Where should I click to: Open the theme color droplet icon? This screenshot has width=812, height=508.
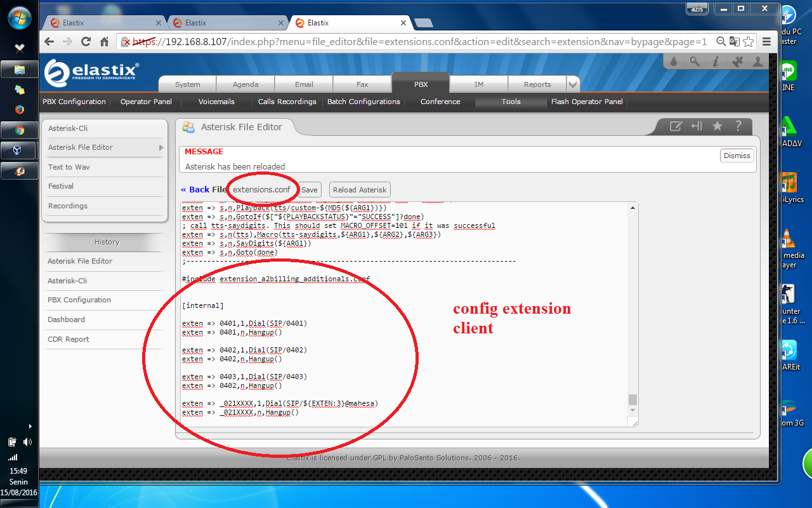674,62
